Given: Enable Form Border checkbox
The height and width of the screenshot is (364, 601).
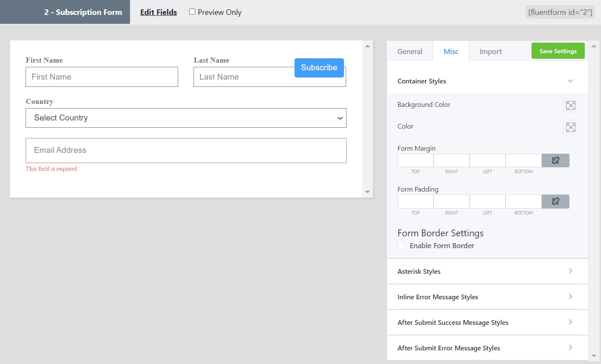Looking at the screenshot, I should (x=401, y=246).
